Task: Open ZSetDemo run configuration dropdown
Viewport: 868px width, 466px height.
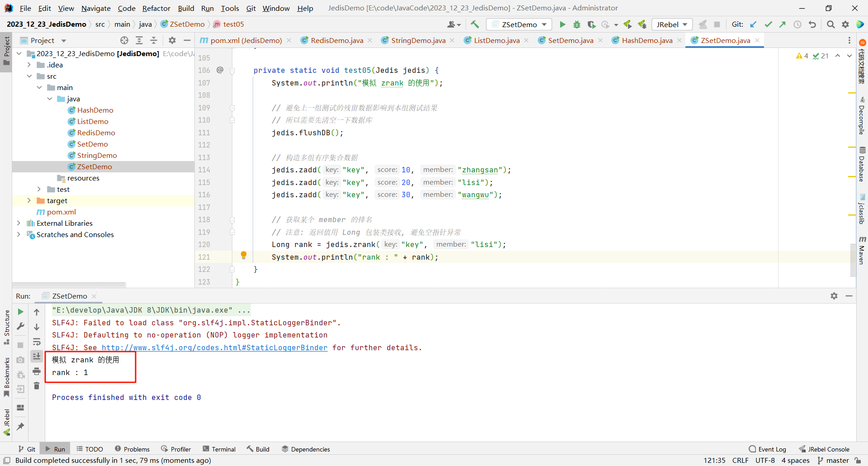Action: coord(519,24)
